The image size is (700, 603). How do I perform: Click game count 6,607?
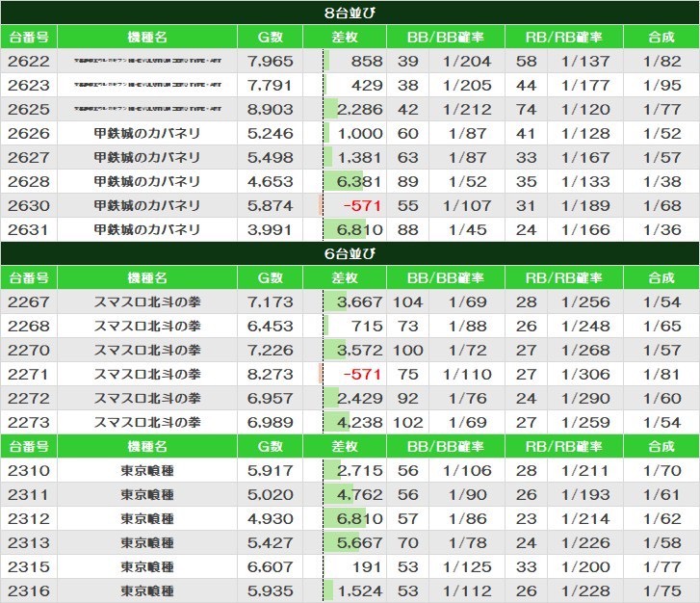tap(271, 567)
